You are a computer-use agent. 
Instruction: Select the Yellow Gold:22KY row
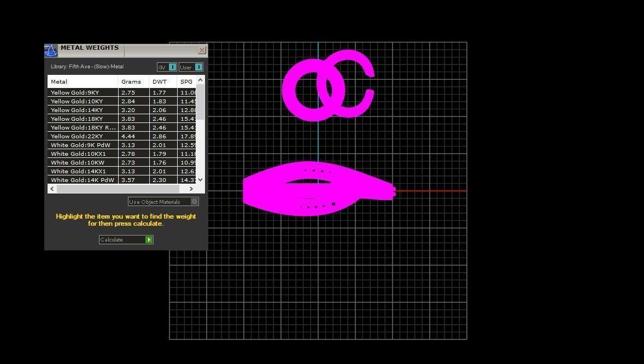point(122,136)
